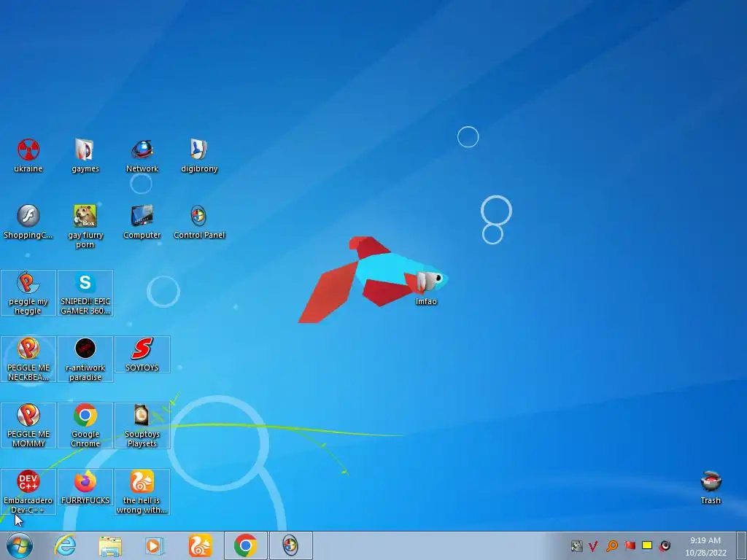
Task: Open the Trash icon on desktop
Action: pyautogui.click(x=711, y=487)
